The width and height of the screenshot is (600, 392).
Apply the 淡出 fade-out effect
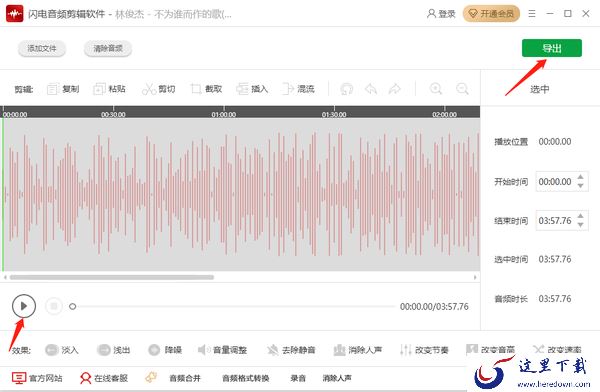pyautogui.click(x=113, y=350)
